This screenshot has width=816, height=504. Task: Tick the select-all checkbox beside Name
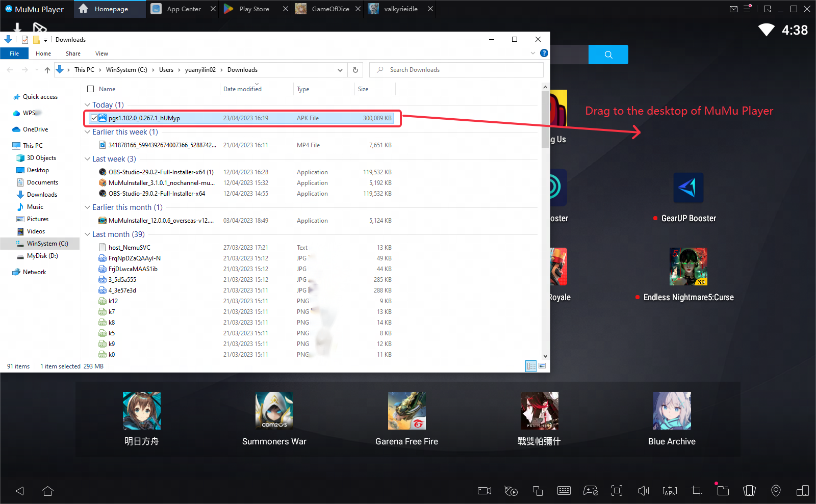click(x=91, y=89)
